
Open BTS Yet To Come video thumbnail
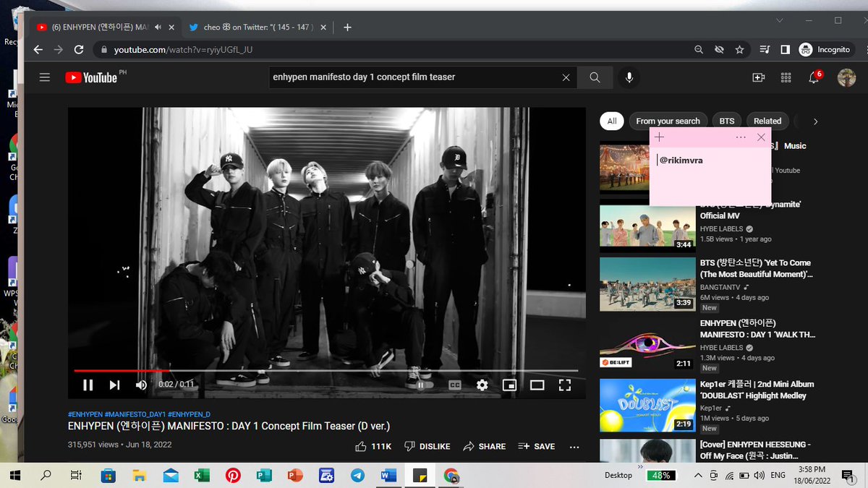[647, 284]
